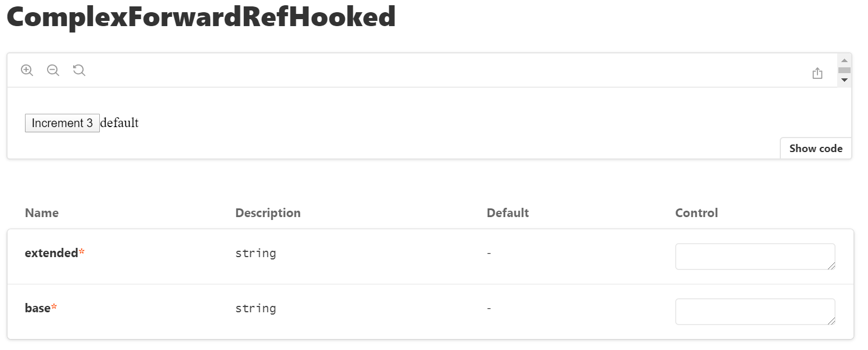Click the zoom in icon

[x=27, y=70]
